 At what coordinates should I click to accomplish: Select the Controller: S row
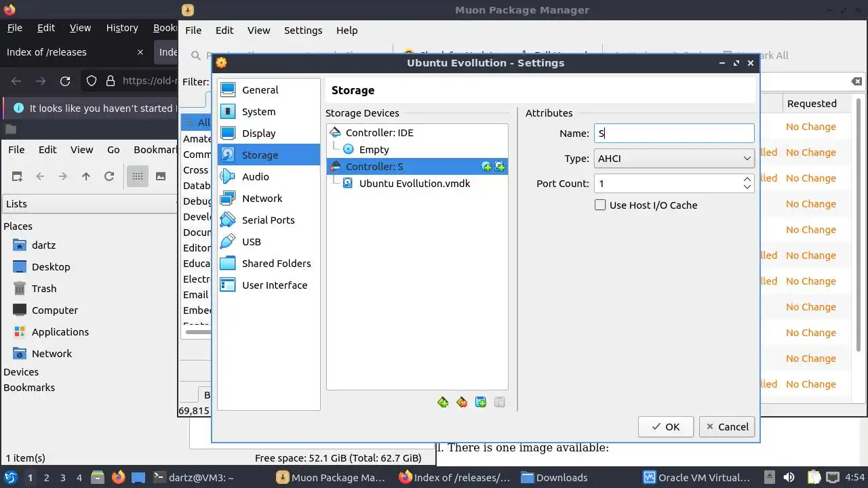[x=417, y=167]
